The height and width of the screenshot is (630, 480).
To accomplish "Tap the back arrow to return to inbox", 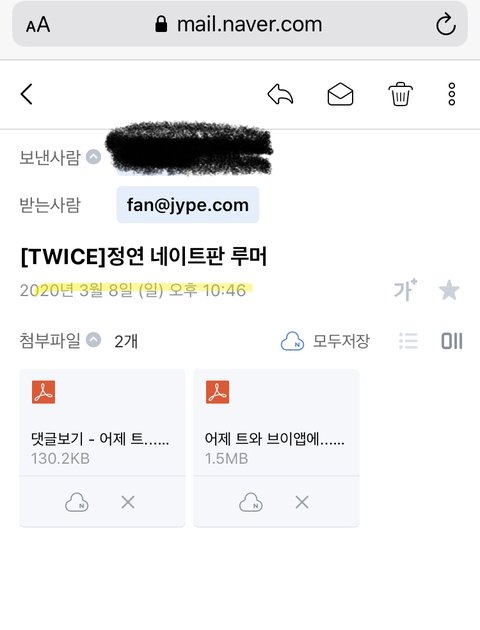I will (27, 94).
